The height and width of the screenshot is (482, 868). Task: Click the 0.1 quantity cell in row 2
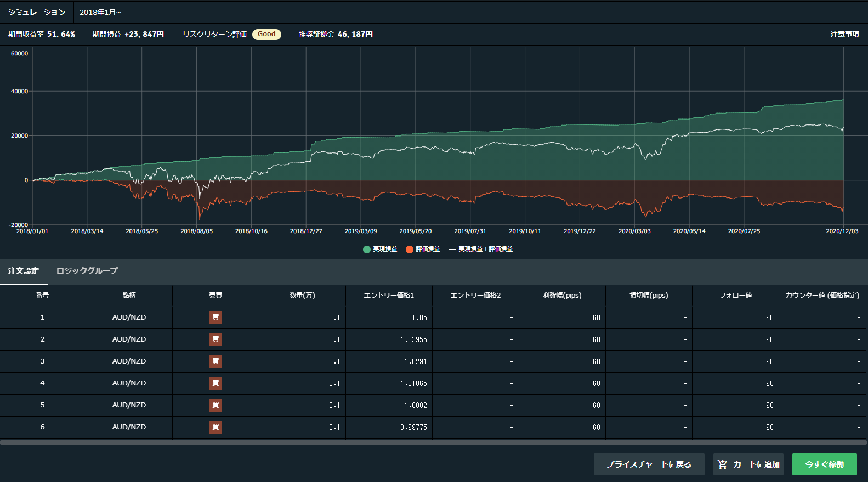click(x=303, y=339)
